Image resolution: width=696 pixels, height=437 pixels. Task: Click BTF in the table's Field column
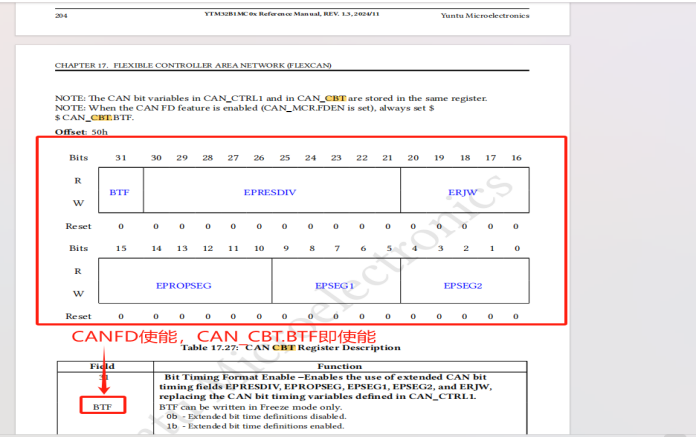103,407
